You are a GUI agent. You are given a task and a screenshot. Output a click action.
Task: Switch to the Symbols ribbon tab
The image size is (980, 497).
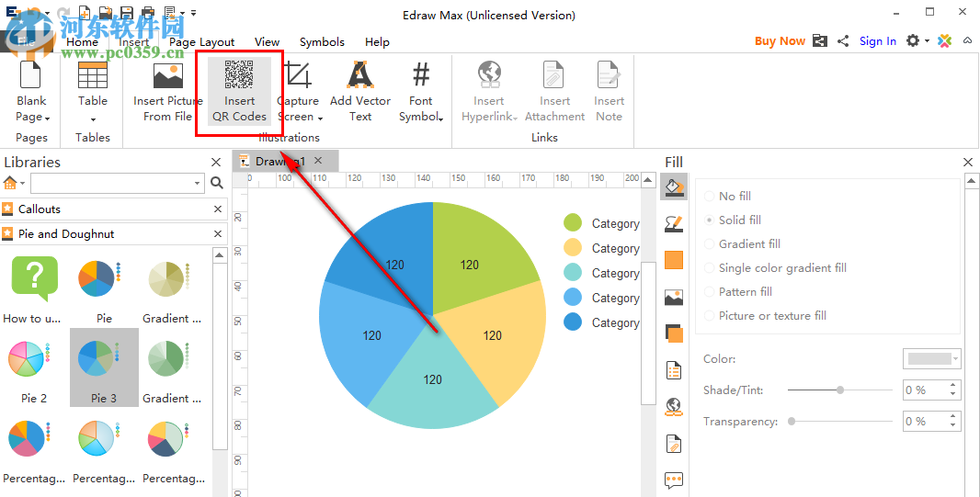tap(322, 42)
